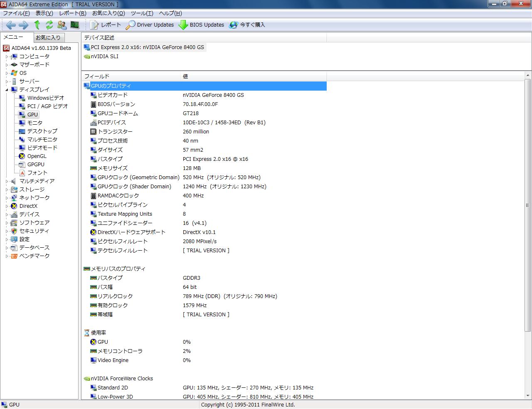The width and height of the screenshot is (532, 409).
Task: Click Driver Updates in toolbar
Action: (150, 25)
